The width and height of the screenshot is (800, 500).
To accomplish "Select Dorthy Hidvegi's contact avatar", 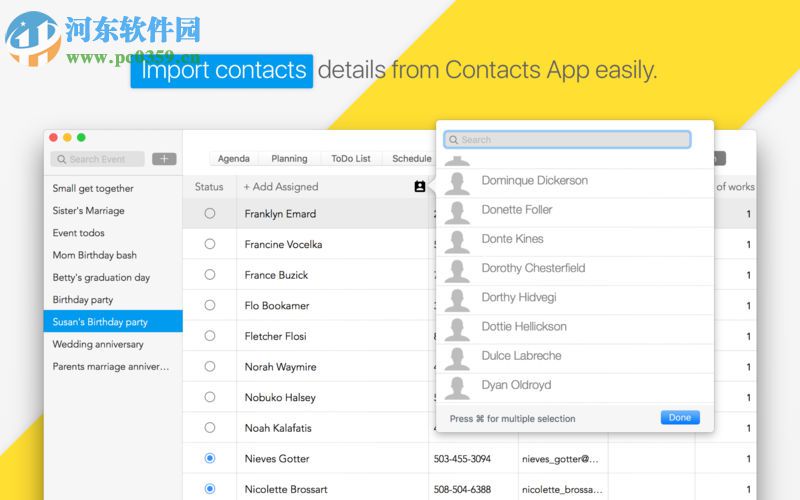I will 457,300.
